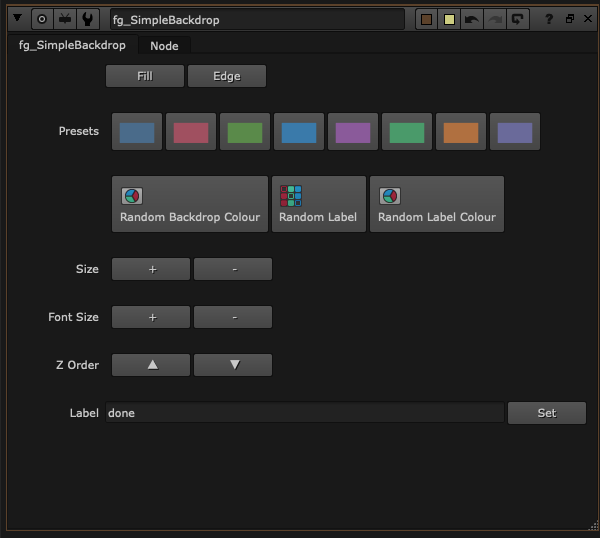This screenshot has width=600, height=538.
Task: Collapse the panel with the disclosure triangle
Action: point(18,18)
